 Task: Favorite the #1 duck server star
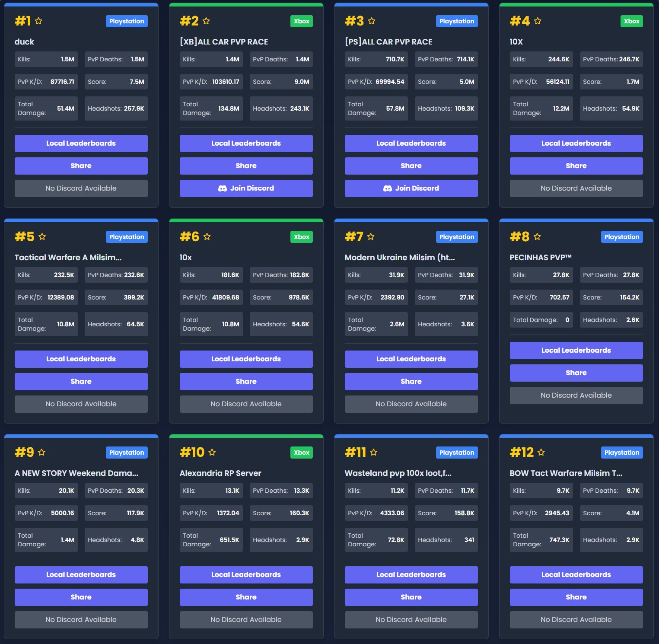pos(38,21)
